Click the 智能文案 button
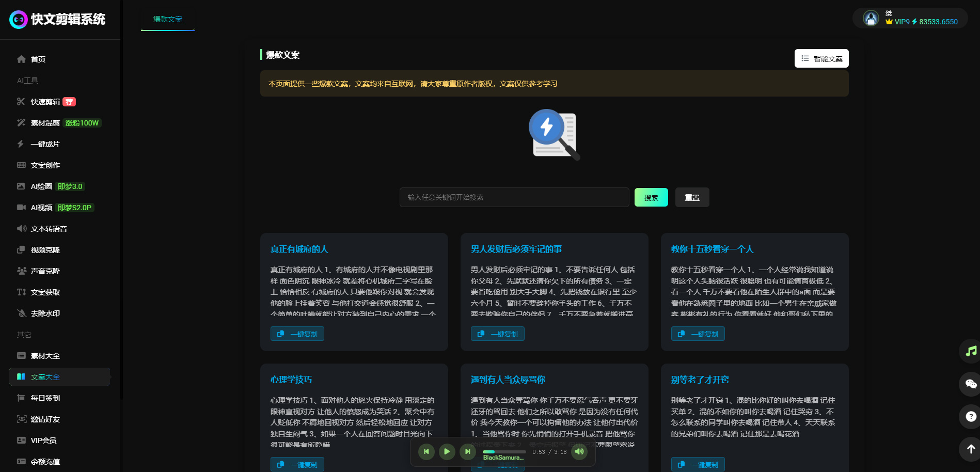This screenshot has height=472, width=980. 821,58
